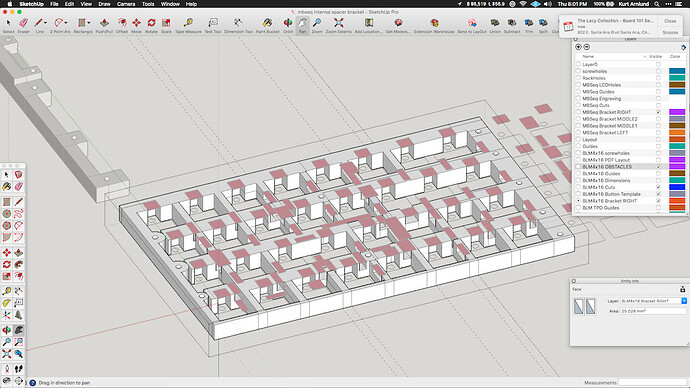Open the Tools menu
The width and height of the screenshot is (690, 388).
pos(148,4)
